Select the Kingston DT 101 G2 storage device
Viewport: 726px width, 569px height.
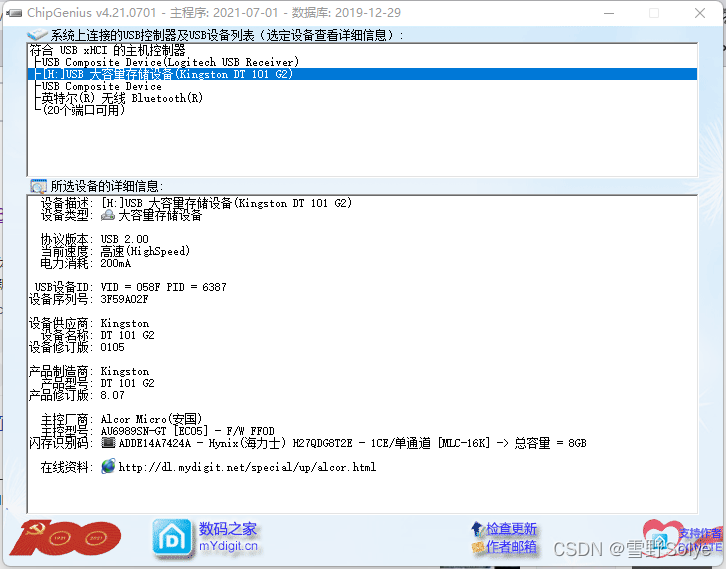362,74
